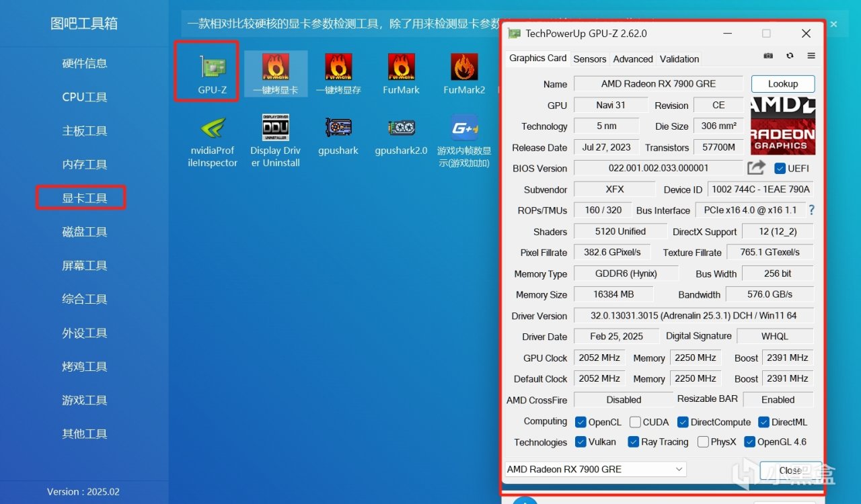This screenshot has height=504, width=861.
Task: Click the AMD Radeon Graphics logo
Action: [x=783, y=126]
